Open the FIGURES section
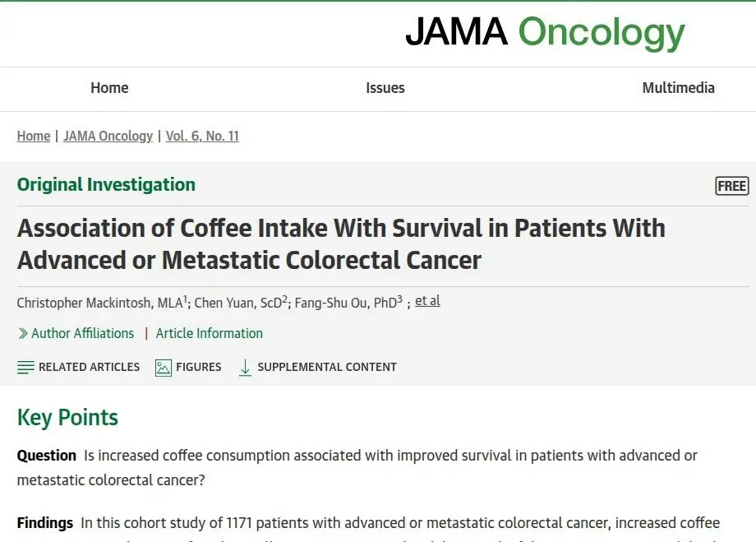This screenshot has height=542, width=756. click(199, 368)
